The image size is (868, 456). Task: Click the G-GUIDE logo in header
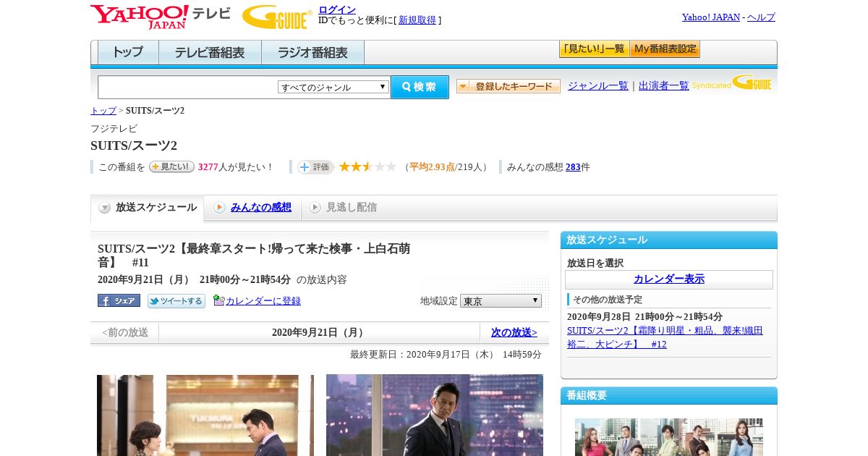277,17
